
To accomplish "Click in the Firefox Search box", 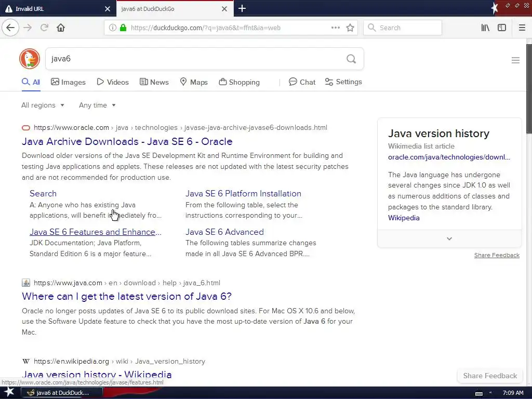I will tap(403, 28).
